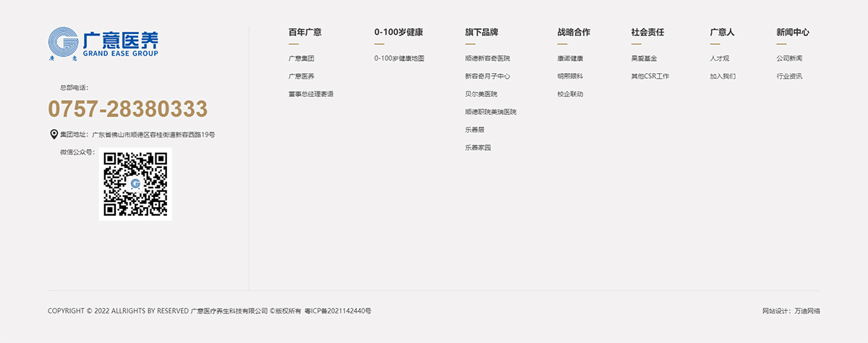Open 其他CSR工作 link
Viewport: 868px width, 343px height.
click(650, 76)
